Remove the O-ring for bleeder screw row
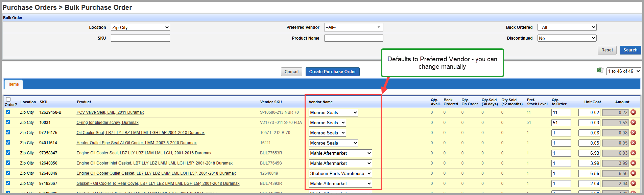This screenshot has height=195, width=644. 633,123
